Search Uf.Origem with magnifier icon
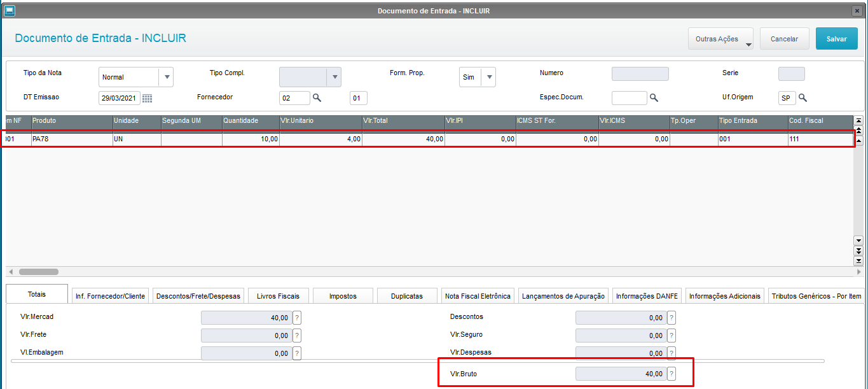This screenshot has width=868, height=389. pyautogui.click(x=803, y=98)
